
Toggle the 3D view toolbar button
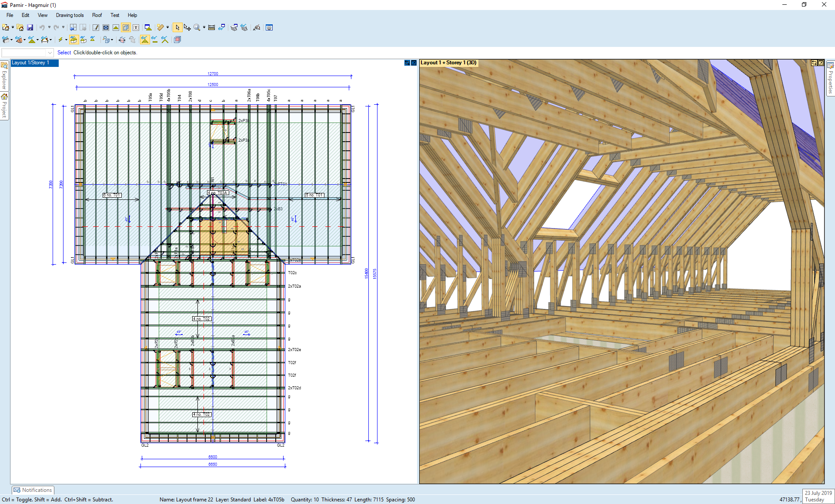(126, 27)
